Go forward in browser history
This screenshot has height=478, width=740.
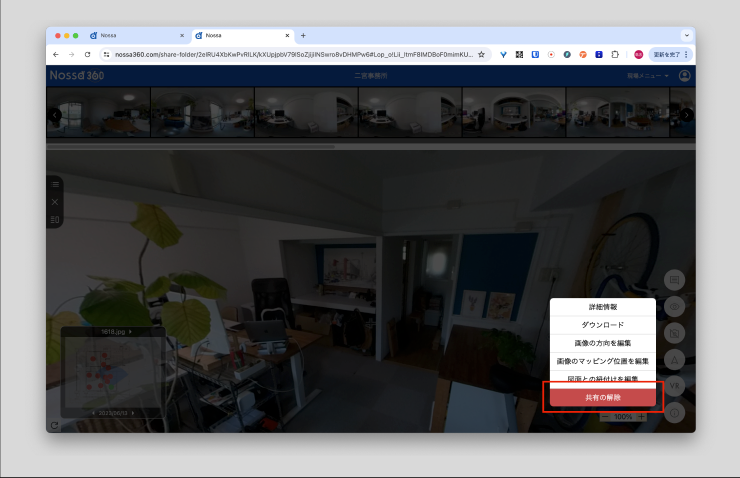point(71,55)
